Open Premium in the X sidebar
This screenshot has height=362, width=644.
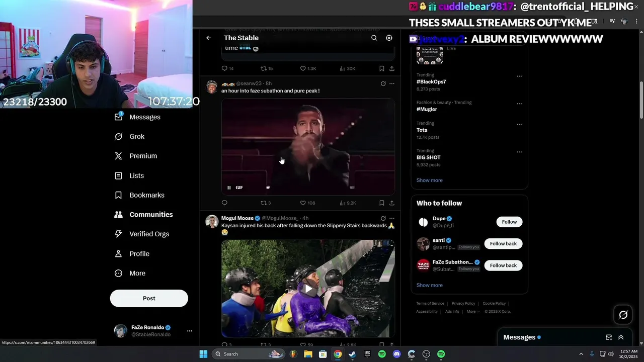[136, 156]
